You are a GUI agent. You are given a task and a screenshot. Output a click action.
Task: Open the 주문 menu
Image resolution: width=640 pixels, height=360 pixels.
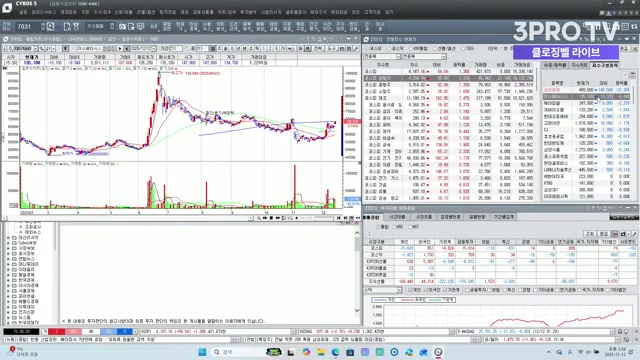85,12
